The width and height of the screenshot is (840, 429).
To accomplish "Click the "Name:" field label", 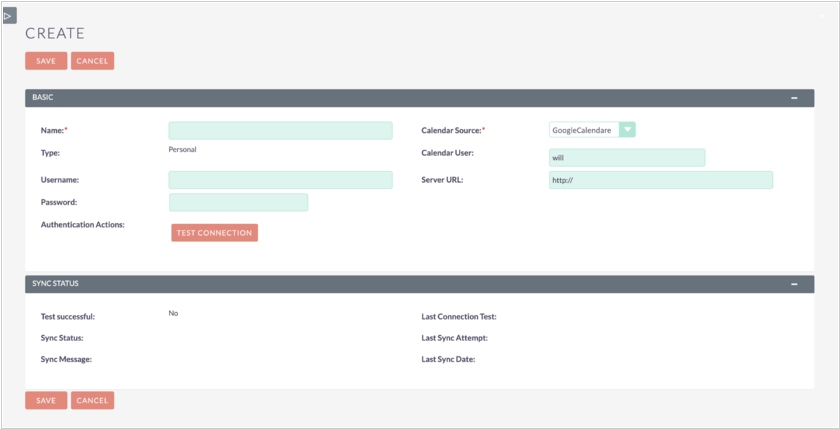I will (x=53, y=130).
